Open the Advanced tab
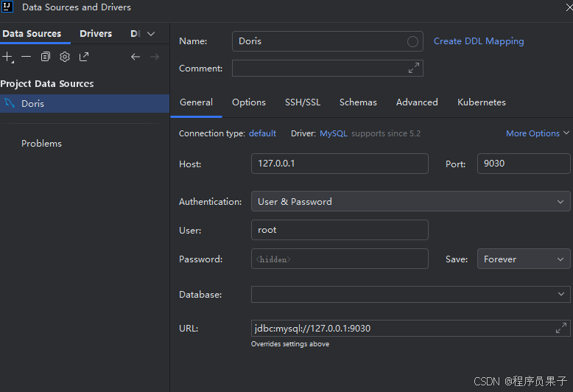Image resolution: width=573 pixels, height=392 pixels. pyautogui.click(x=417, y=102)
